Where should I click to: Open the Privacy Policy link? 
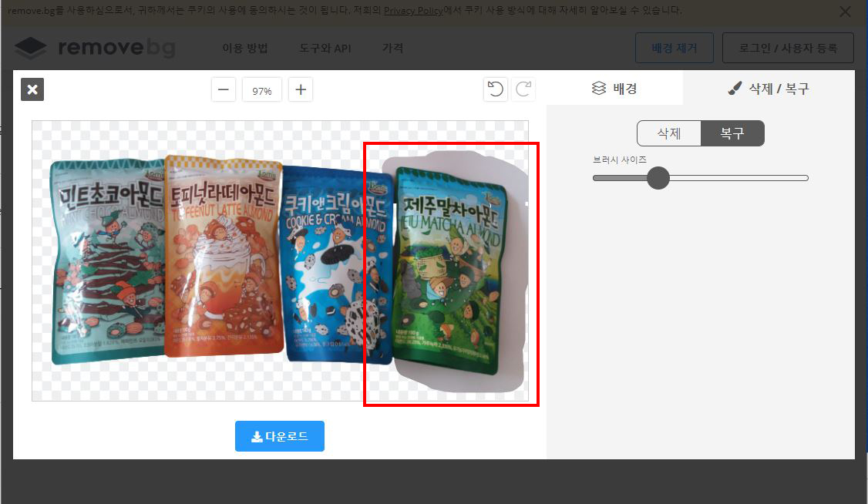pos(413,11)
